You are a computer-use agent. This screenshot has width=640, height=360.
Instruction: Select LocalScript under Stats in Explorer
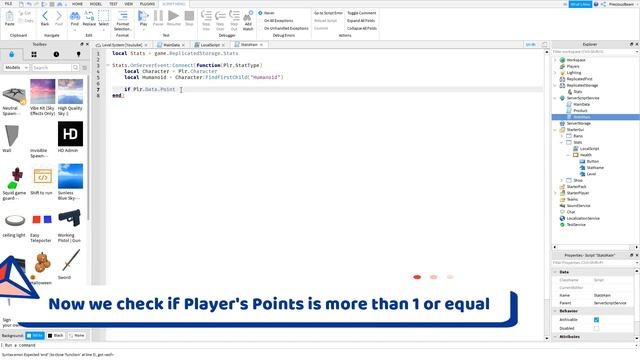[x=589, y=149]
